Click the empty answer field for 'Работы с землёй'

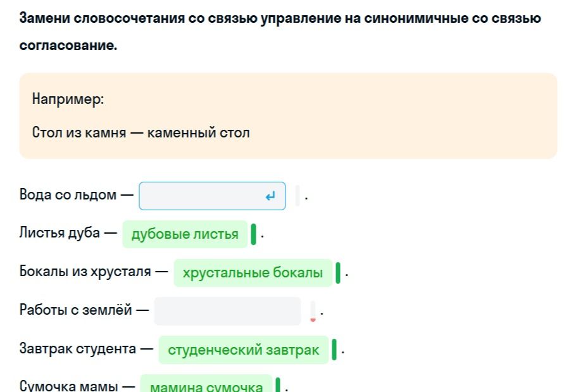pyautogui.click(x=227, y=311)
